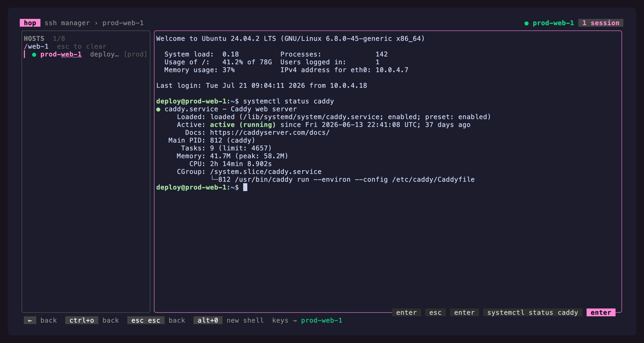This screenshot has height=343, width=644.
Task: Click the 'Processes: 142' entry
Action: tap(334, 54)
